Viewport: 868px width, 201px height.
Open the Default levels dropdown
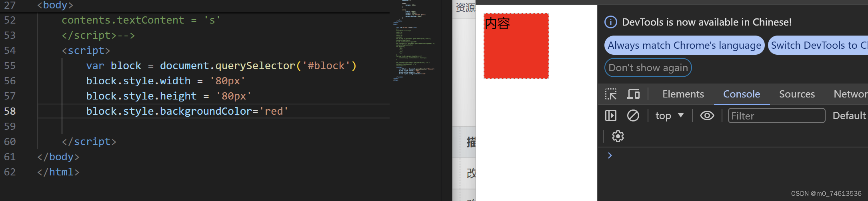pyautogui.click(x=850, y=115)
